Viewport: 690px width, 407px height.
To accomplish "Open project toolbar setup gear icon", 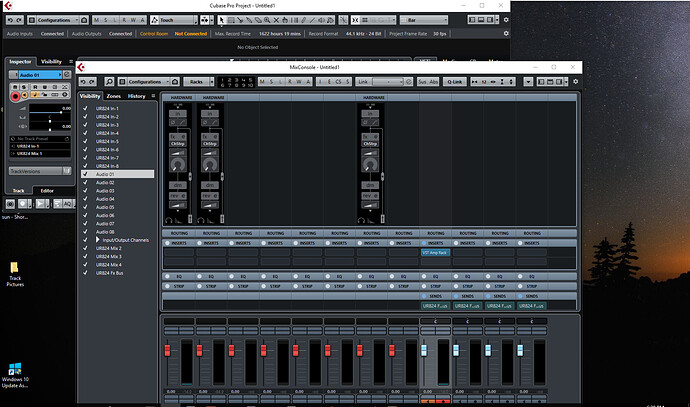I will 506,20.
